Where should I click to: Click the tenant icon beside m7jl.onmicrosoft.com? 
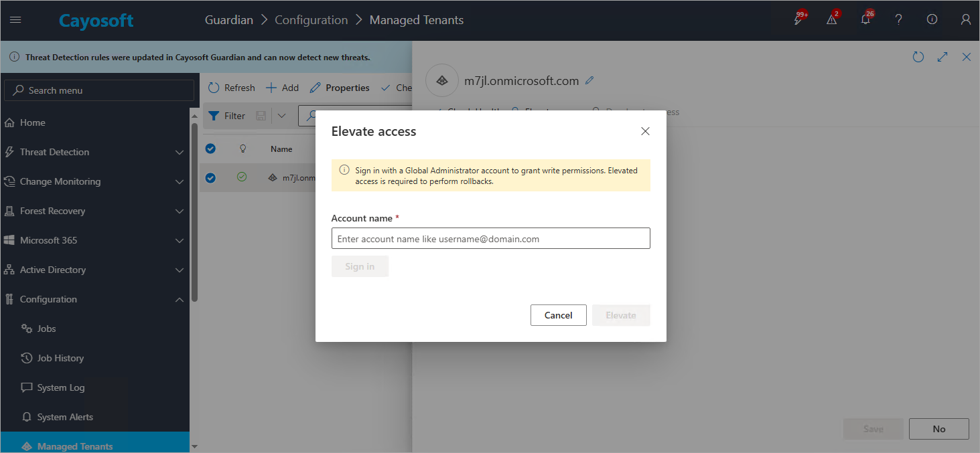click(441, 80)
